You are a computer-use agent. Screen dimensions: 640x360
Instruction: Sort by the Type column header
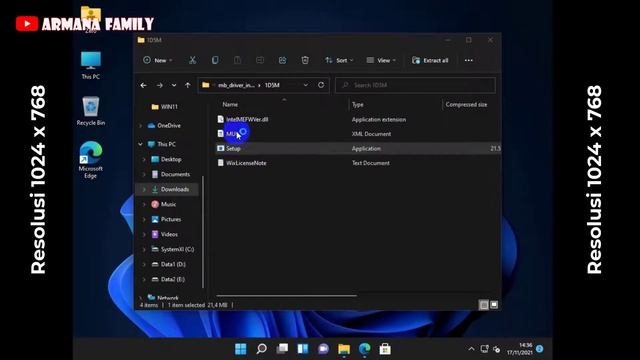(358, 104)
